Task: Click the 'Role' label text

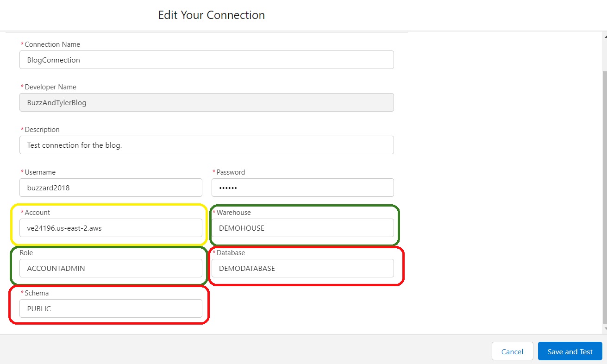Action: [26, 253]
